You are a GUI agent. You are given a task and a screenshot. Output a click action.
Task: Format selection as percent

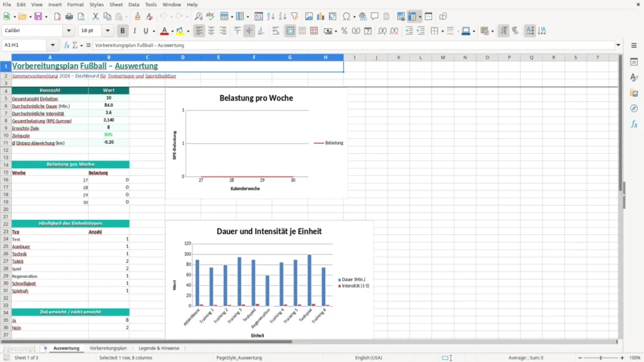[344, 31]
